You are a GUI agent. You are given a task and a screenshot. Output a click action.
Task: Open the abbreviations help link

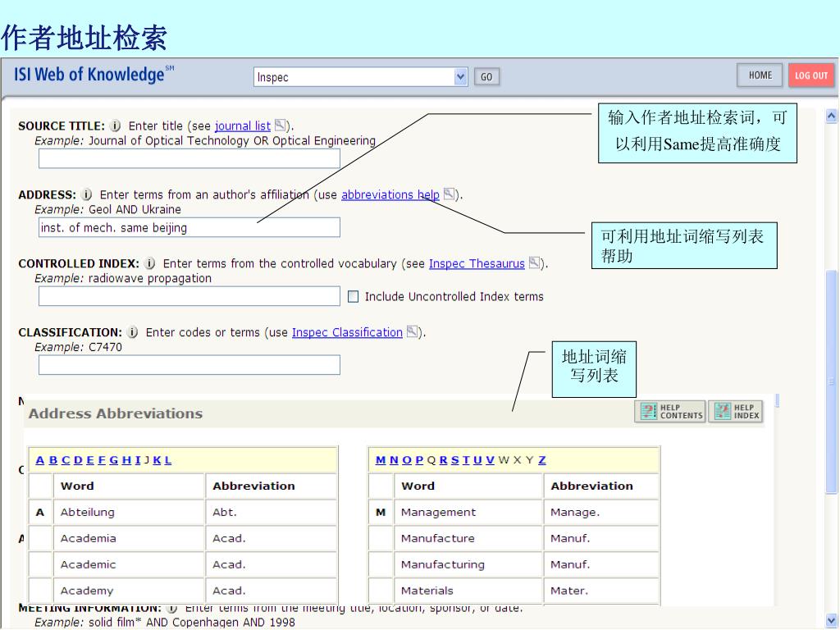pos(390,194)
